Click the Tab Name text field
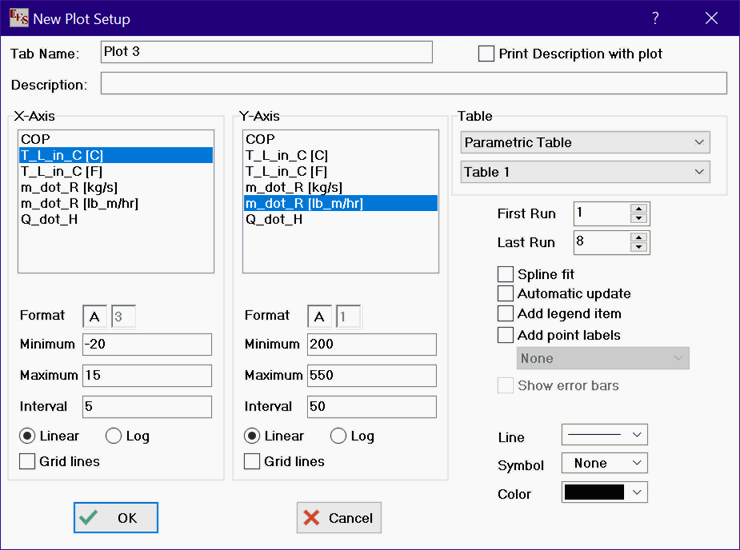Viewport: 740px width, 550px height. (x=266, y=52)
